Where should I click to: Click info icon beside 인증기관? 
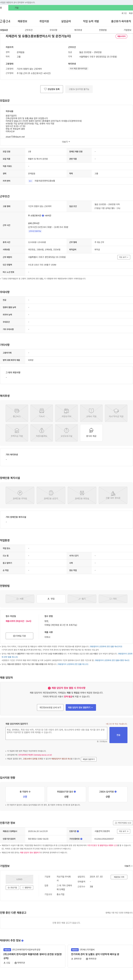click(x=78, y=831)
